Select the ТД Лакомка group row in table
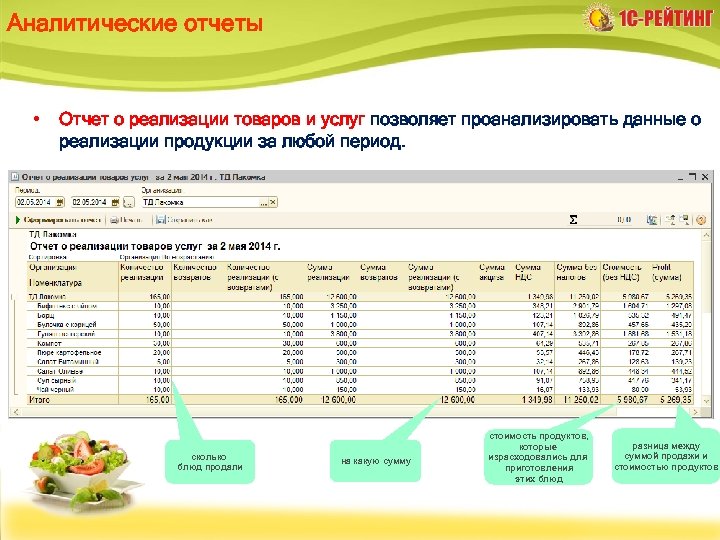 pos(360,297)
